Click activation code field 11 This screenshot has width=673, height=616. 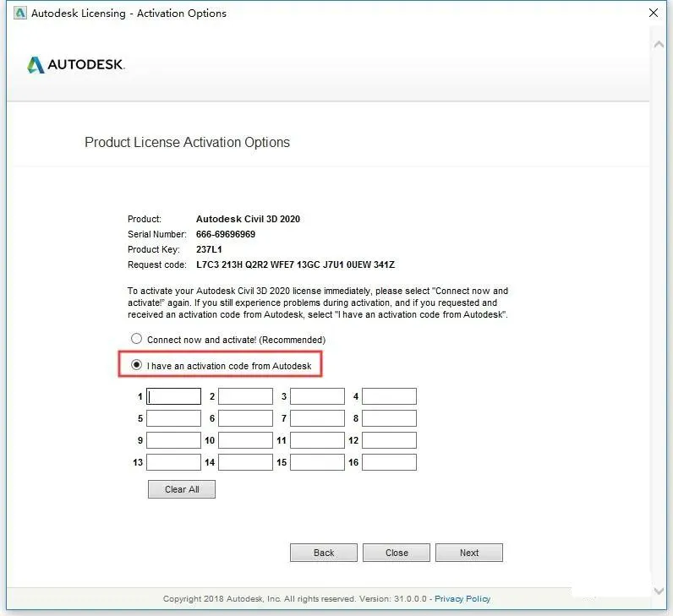coord(317,440)
